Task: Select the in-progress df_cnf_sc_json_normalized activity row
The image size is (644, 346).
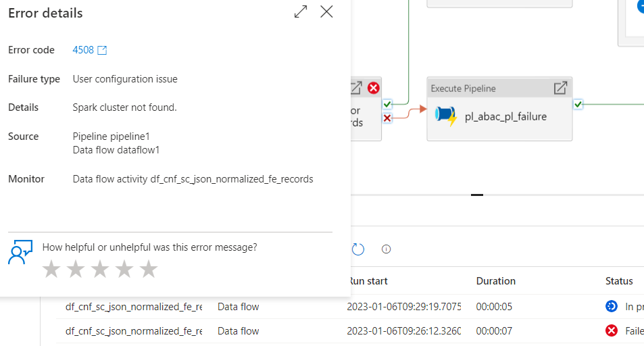Action: 350,307
